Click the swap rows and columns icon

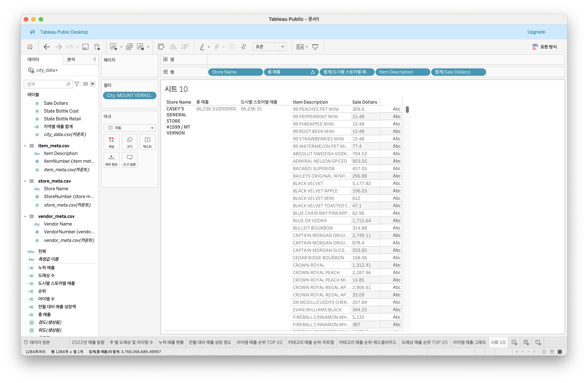click(161, 47)
